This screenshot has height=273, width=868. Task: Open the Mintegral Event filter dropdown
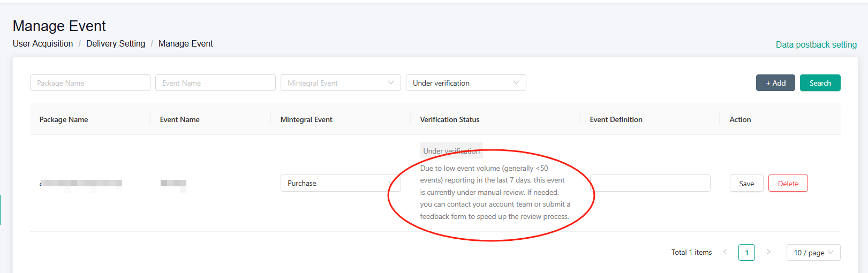click(x=341, y=83)
